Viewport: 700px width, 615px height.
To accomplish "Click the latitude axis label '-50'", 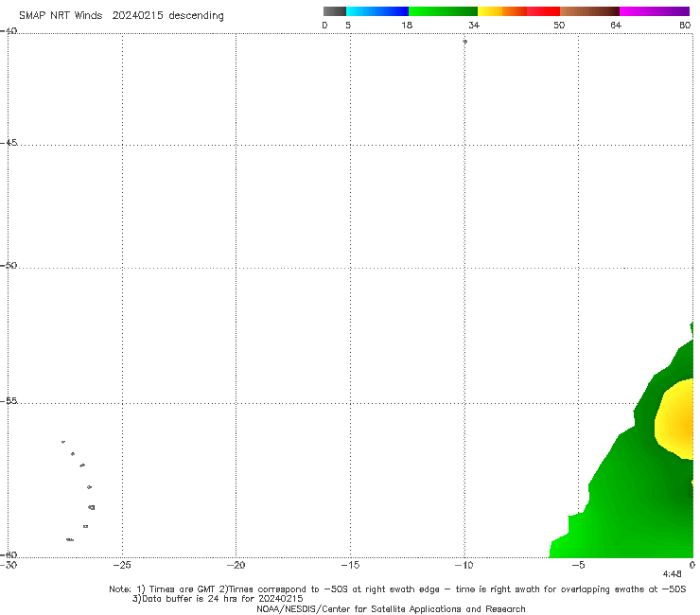I will coord(9,265).
